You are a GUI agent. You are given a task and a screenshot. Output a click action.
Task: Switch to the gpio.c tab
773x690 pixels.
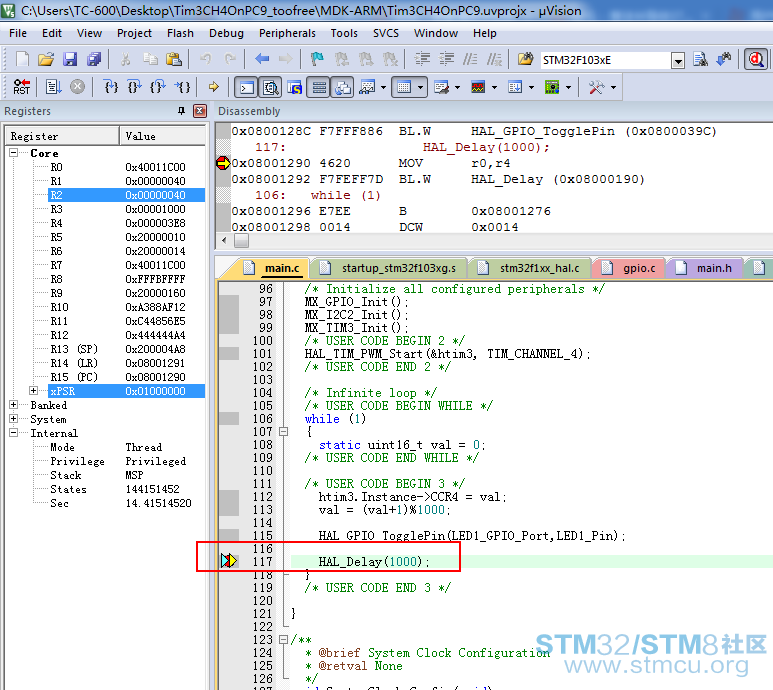(629, 268)
